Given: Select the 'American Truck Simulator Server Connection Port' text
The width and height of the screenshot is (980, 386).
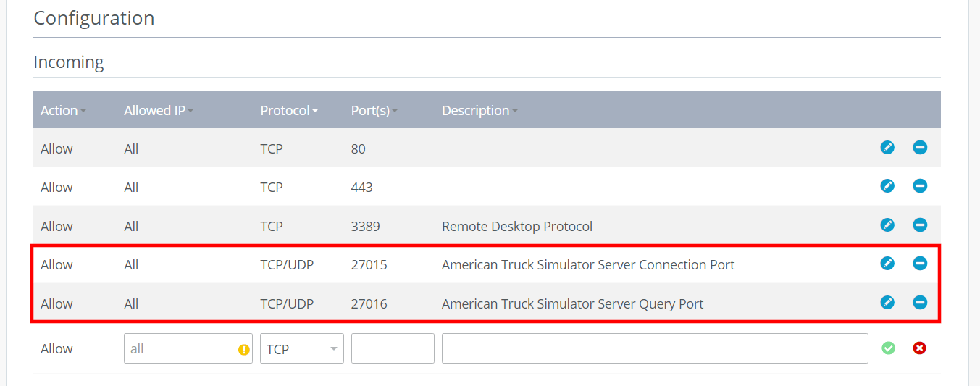Looking at the screenshot, I should point(588,265).
